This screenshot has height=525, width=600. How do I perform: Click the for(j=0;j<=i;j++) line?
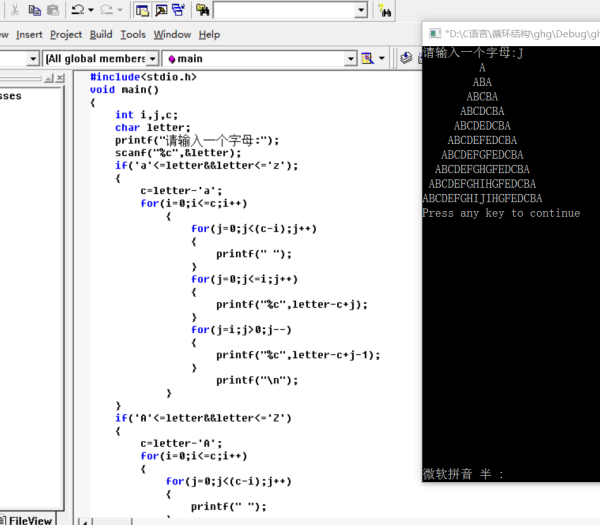[244, 279]
